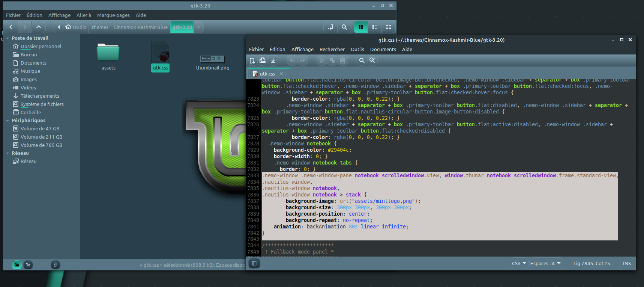Select gtk-3.20 path bar button

pyautogui.click(x=182, y=27)
